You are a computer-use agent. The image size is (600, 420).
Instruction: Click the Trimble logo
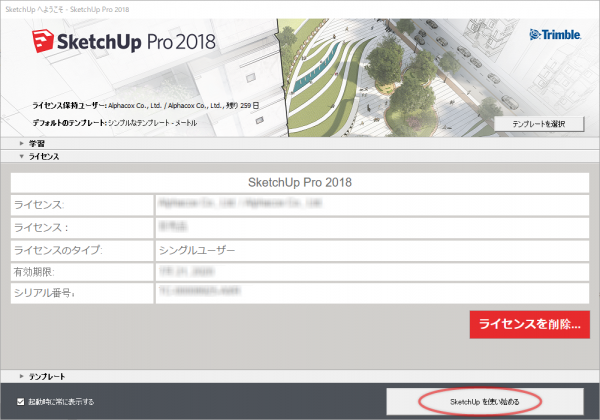tap(555, 35)
